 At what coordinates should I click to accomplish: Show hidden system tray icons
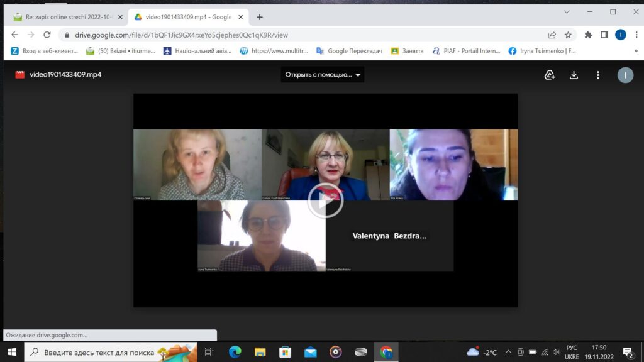(x=508, y=352)
